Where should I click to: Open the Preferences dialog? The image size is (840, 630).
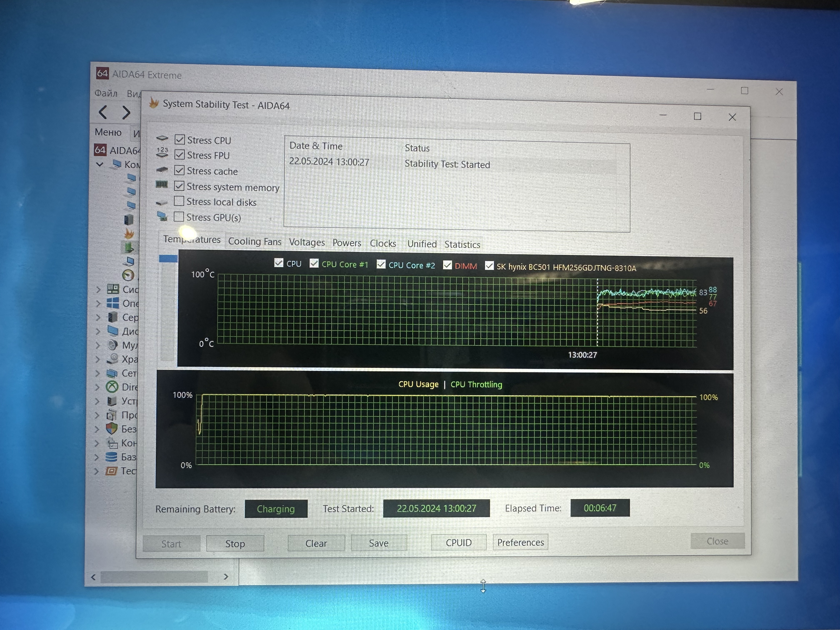520,542
